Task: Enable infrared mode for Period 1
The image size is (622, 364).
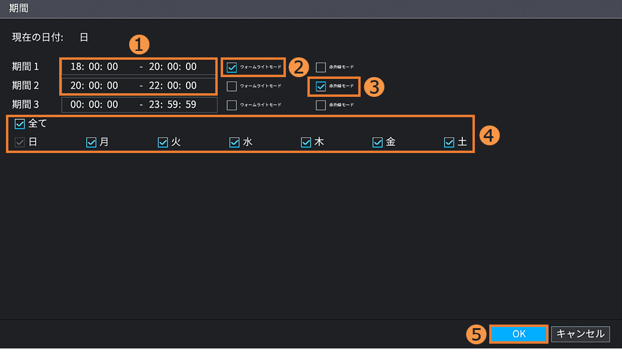Action: pyautogui.click(x=321, y=67)
